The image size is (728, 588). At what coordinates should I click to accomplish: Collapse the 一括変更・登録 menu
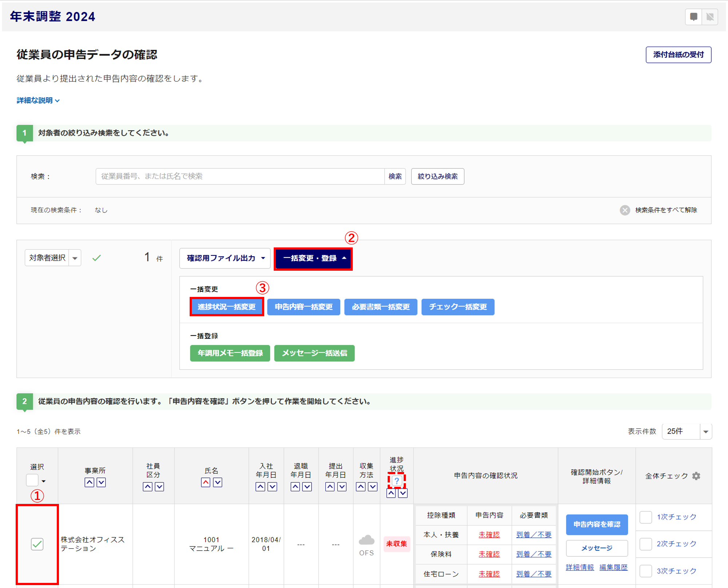pyautogui.click(x=313, y=258)
